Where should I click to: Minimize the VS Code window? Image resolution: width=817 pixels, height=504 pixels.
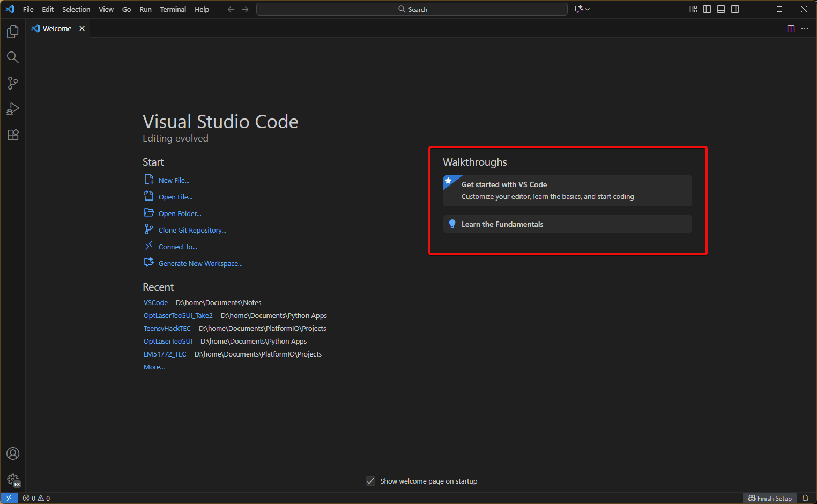(755, 9)
